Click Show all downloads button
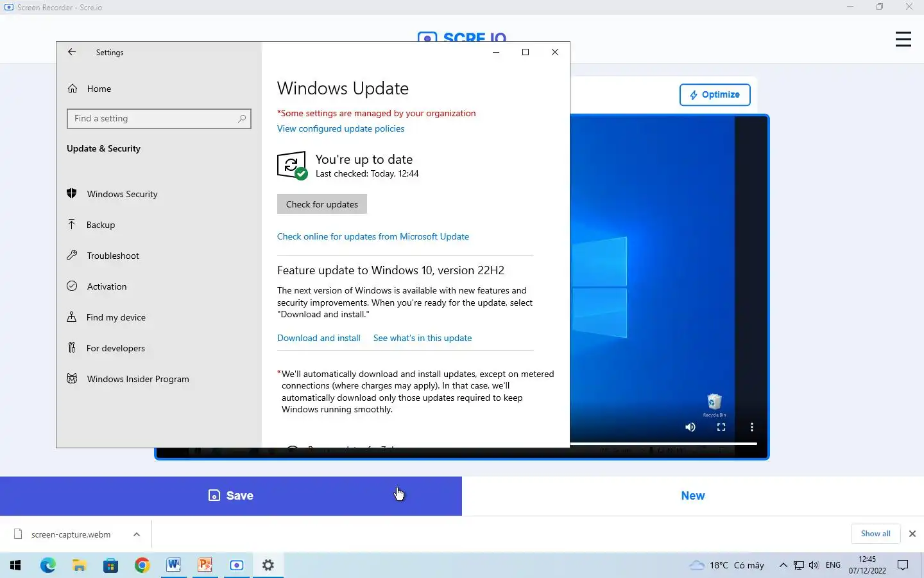Screen dimensions: 924x578 pos(875,534)
